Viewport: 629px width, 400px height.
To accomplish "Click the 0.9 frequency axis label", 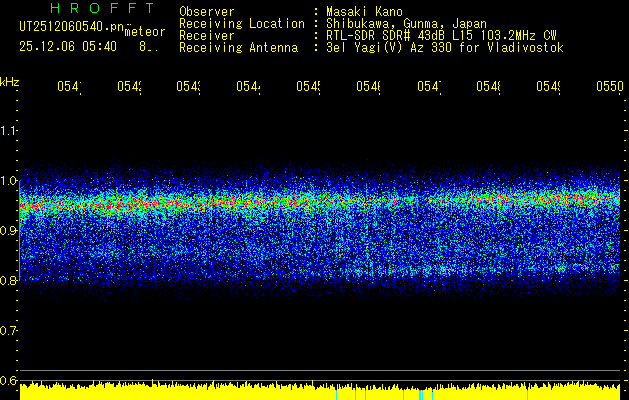I will 8,230.
